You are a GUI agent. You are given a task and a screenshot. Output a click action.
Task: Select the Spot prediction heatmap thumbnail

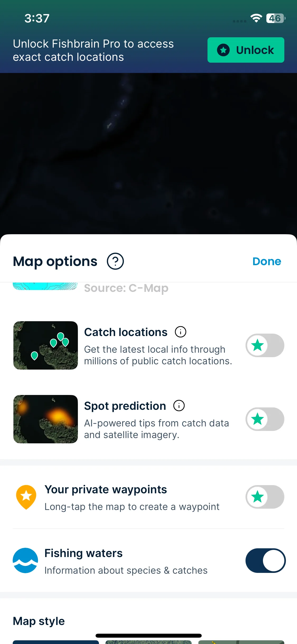[45, 419]
